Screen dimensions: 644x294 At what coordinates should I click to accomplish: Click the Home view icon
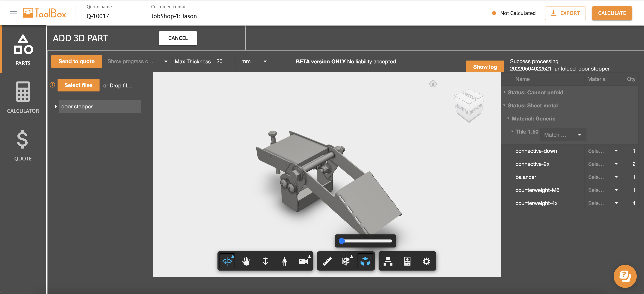click(433, 83)
